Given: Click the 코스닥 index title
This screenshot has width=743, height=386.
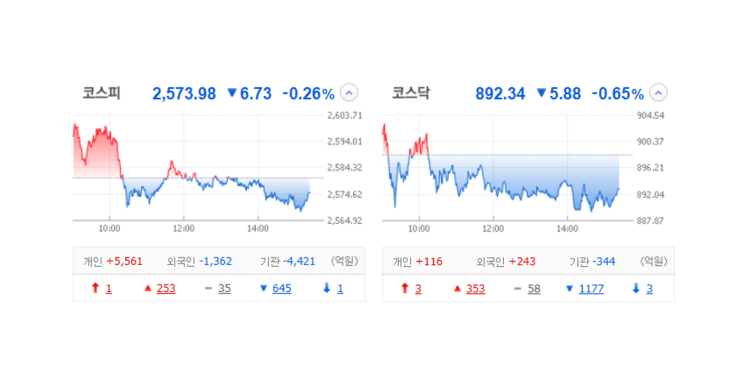Looking at the screenshot, I should click(411, 93).
